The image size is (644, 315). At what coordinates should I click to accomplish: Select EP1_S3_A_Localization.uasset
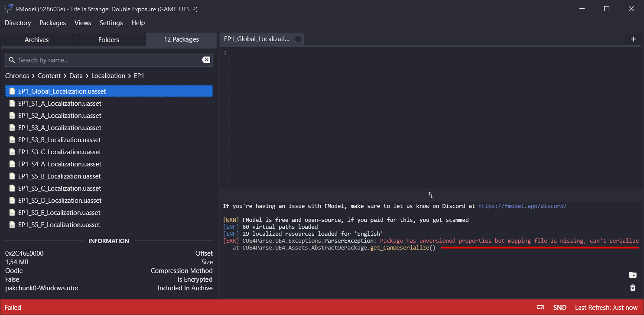109,128
